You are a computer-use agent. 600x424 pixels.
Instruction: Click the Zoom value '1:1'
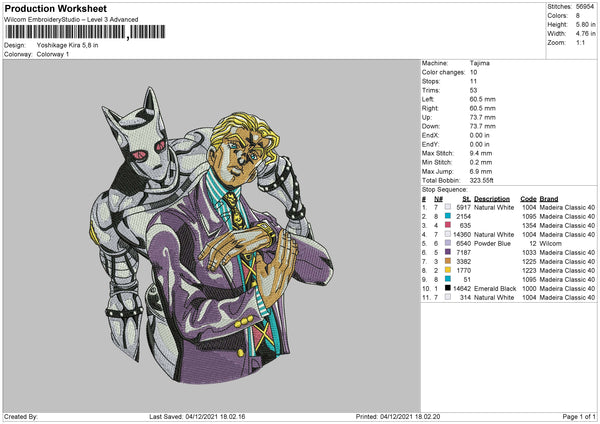580,42
